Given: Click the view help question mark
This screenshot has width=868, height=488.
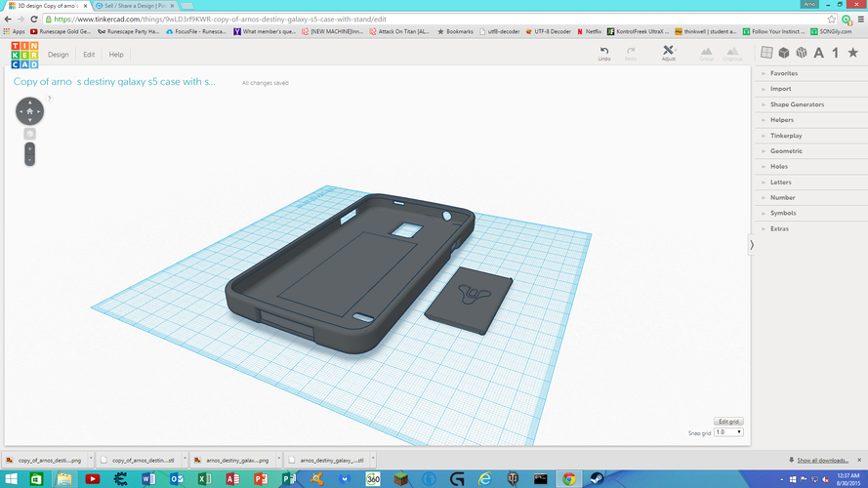Looking at the screenshot, I should tap(49, 99).
